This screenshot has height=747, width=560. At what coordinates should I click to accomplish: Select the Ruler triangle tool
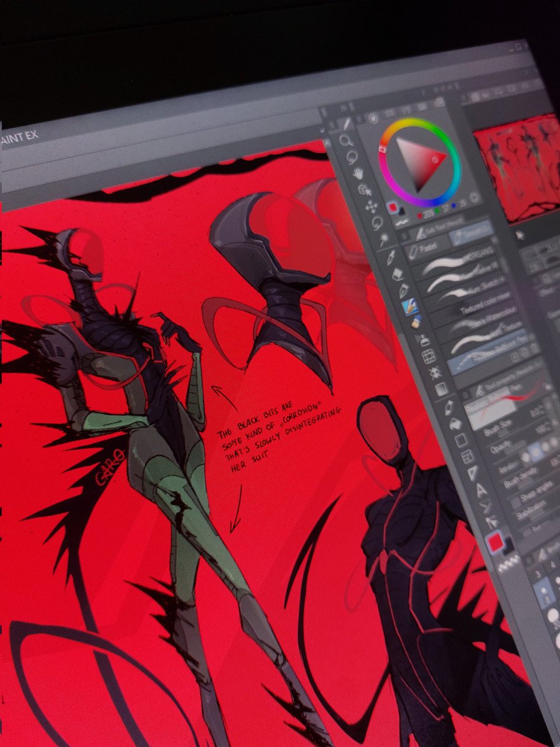pos(473,473)
